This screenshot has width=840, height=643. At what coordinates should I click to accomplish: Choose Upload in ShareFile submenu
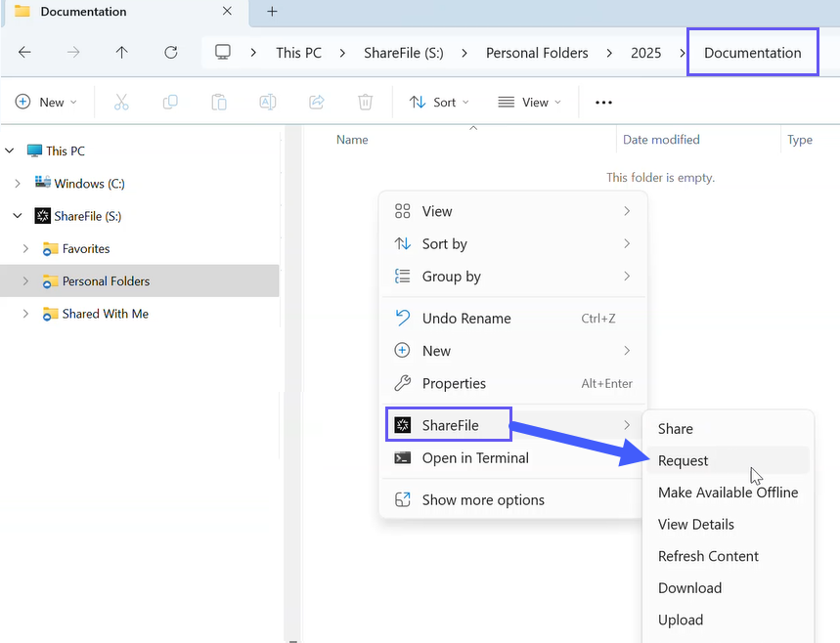point(729,620)
